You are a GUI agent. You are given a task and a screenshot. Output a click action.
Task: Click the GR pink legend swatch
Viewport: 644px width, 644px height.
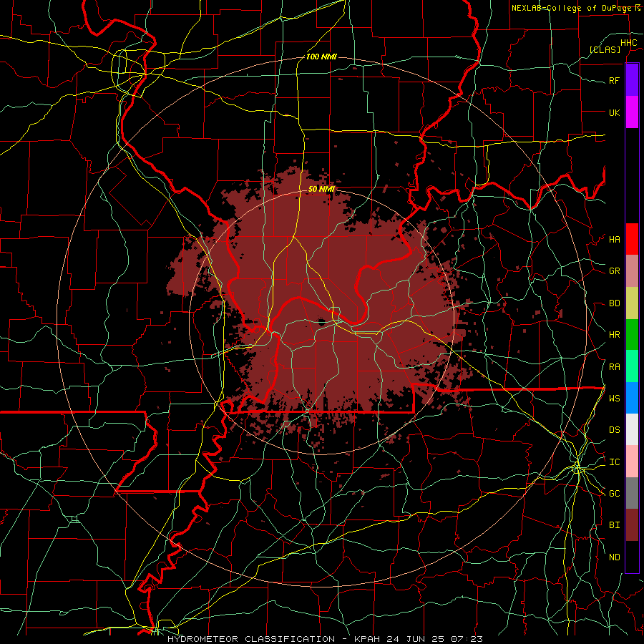click(632, 271)
